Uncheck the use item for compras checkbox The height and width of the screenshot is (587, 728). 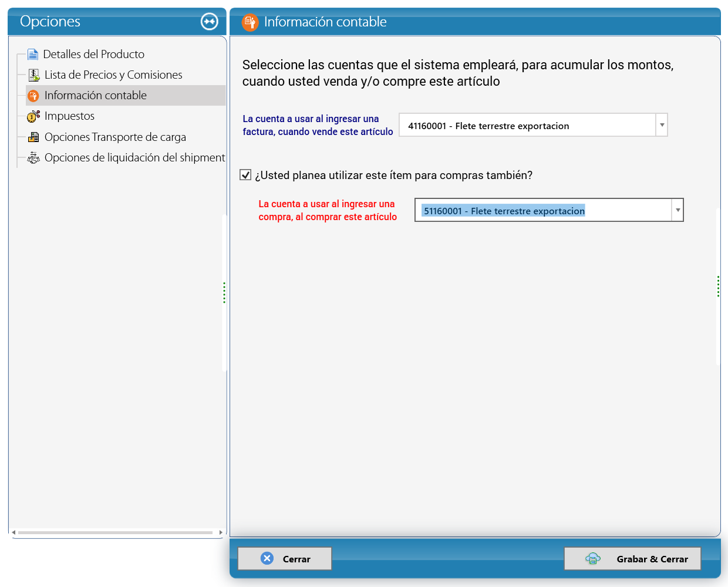coord(246,175)
